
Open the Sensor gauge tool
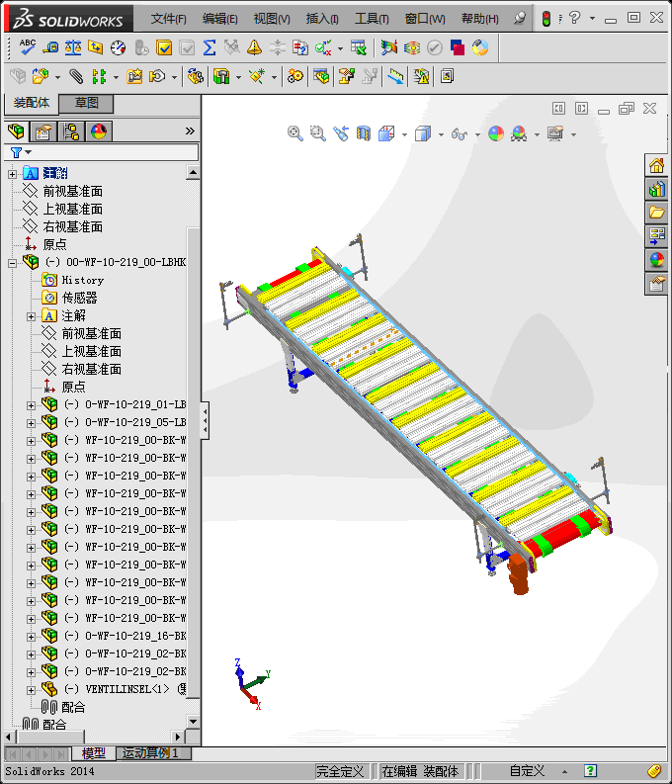click(x=119, y=47)
